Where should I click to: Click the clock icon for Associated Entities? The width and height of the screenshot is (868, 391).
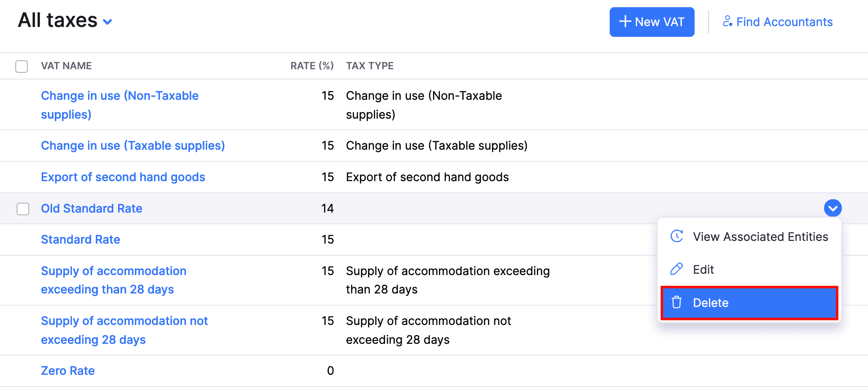677,236
